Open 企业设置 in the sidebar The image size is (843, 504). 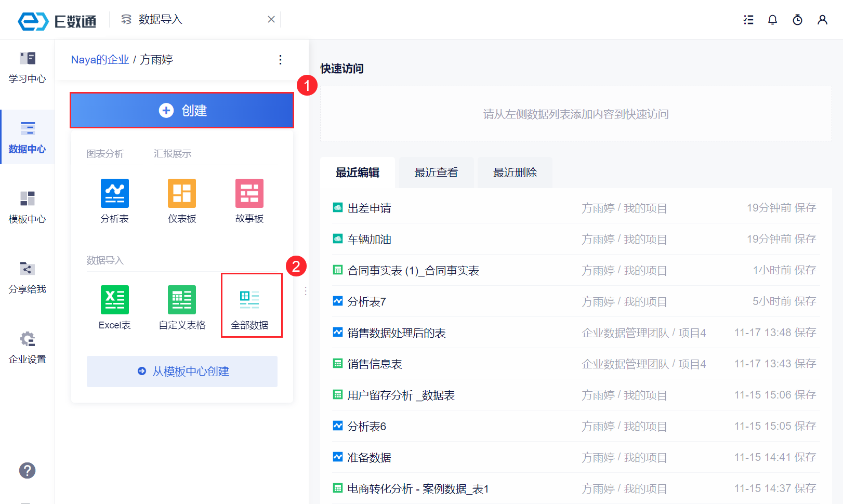(27, 348)
